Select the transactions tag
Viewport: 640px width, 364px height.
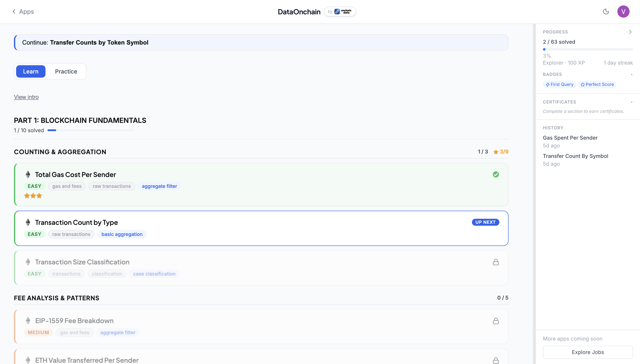click(66, 274)
